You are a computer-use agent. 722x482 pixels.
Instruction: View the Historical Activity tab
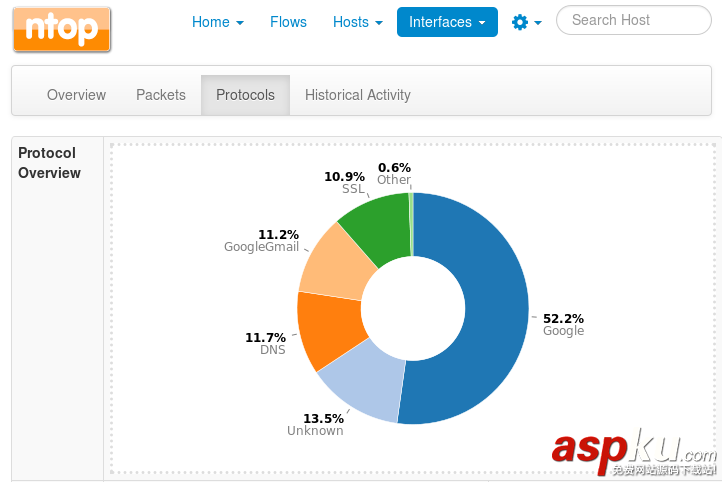click(358, 95)
